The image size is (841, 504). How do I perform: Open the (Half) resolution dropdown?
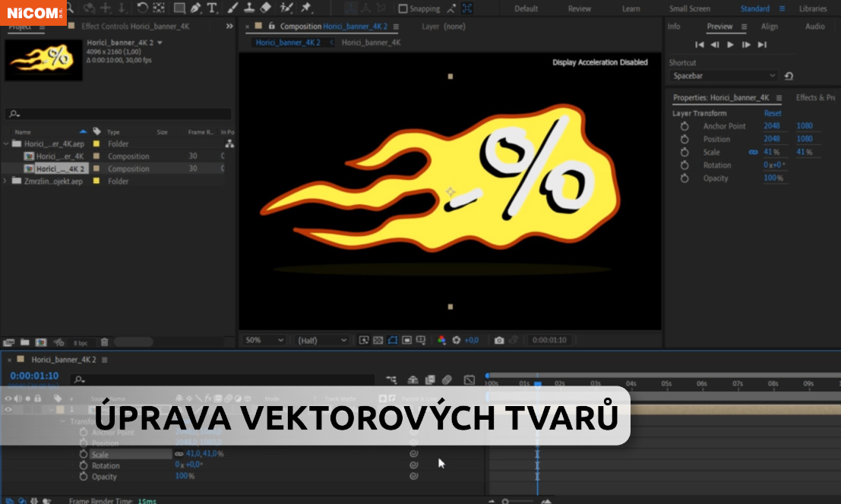[322, 340]
